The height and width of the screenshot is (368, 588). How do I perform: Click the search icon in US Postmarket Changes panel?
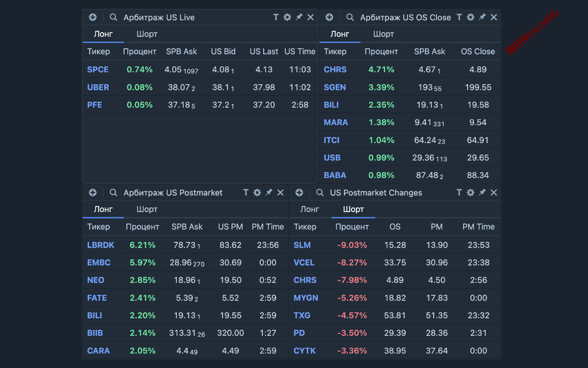tap(320, 192)
